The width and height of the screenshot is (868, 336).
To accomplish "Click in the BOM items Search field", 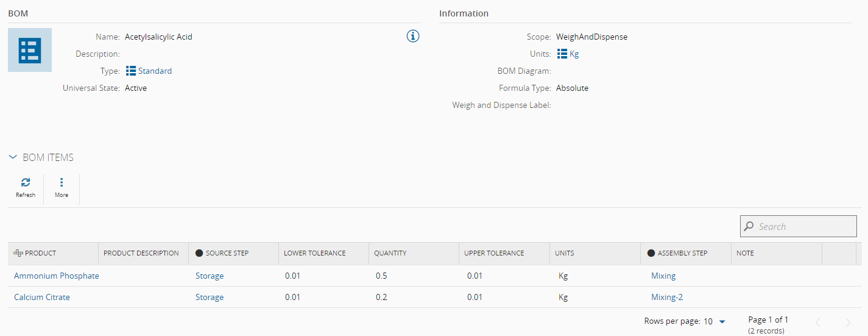I will 804,226.
